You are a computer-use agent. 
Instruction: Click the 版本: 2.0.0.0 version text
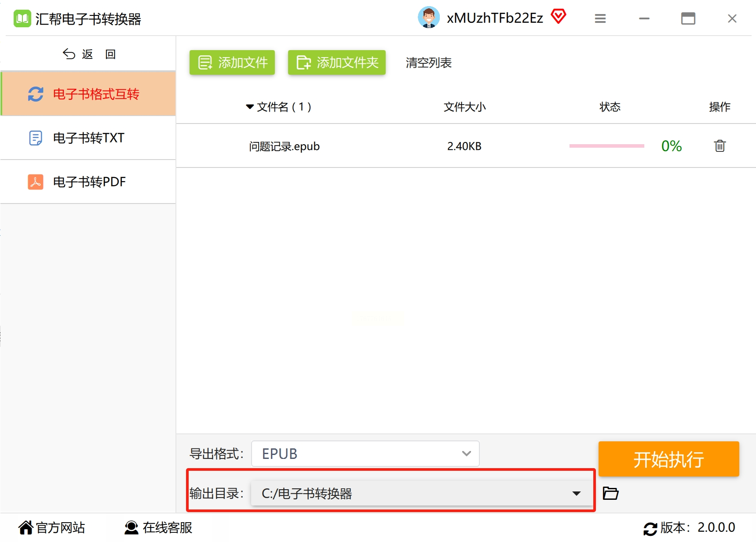tap(698, 527)
